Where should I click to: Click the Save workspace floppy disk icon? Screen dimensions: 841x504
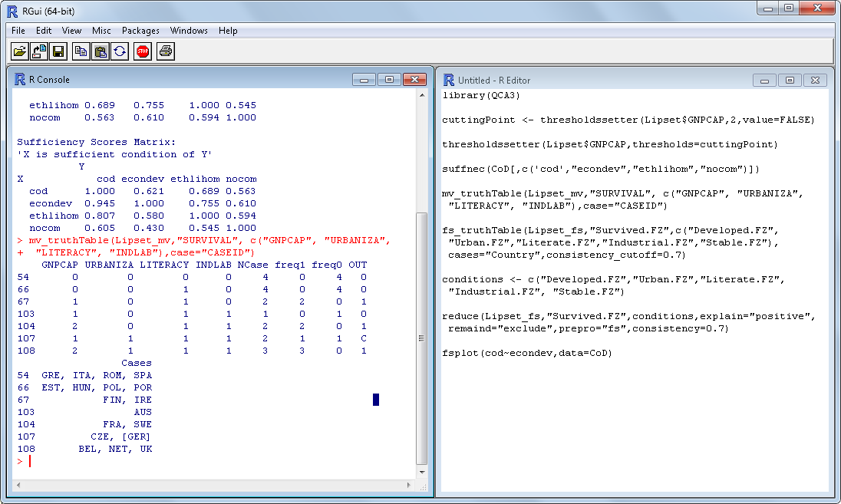coord(58,51)
